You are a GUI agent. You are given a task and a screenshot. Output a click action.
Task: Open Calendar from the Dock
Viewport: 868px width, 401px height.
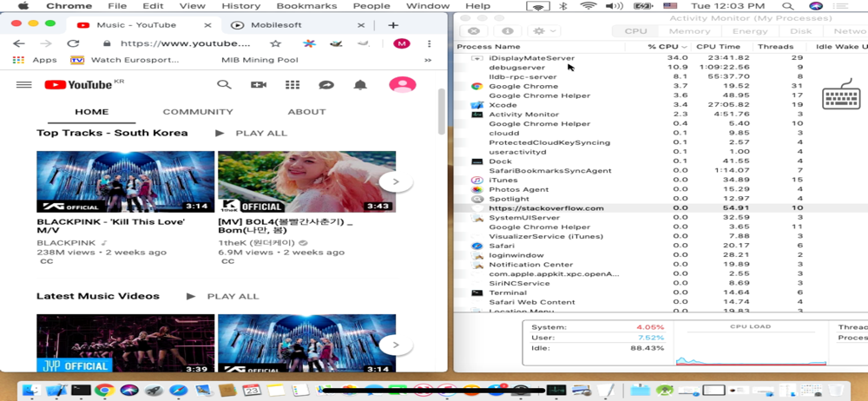[252, 391]
